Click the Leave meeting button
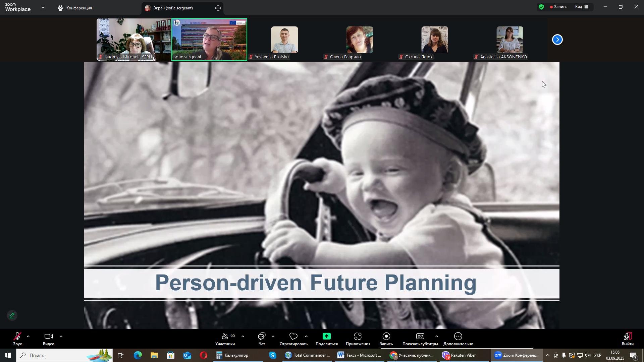 pyautogui.click(x=628, y=338)
